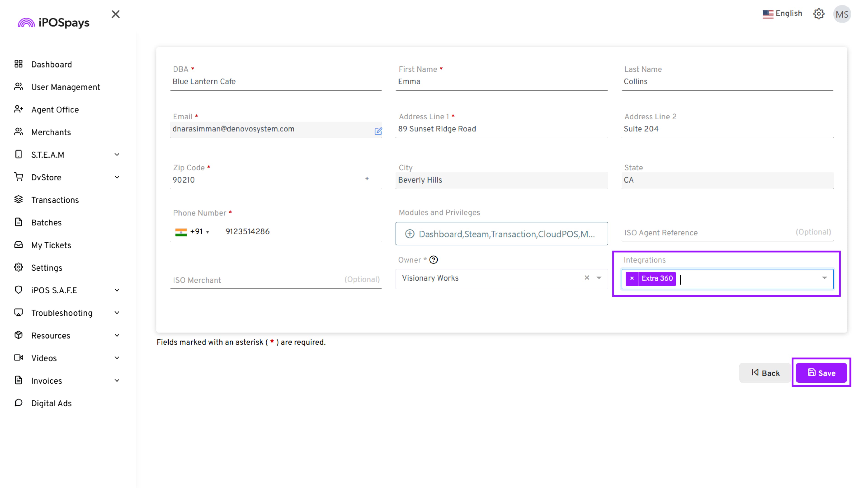Open the Merchants menu item
The image size is (868, 488).
(x=51, y=132)
